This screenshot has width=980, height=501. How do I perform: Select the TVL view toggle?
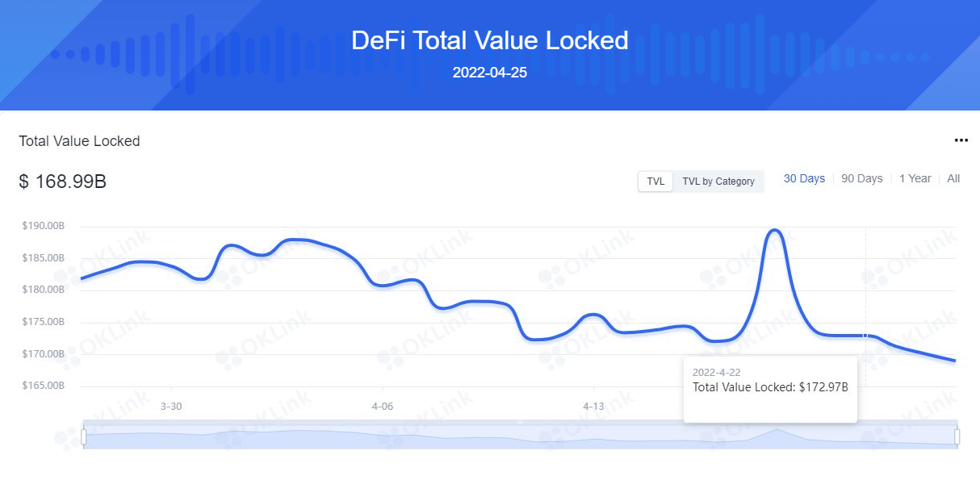(655, 182)
